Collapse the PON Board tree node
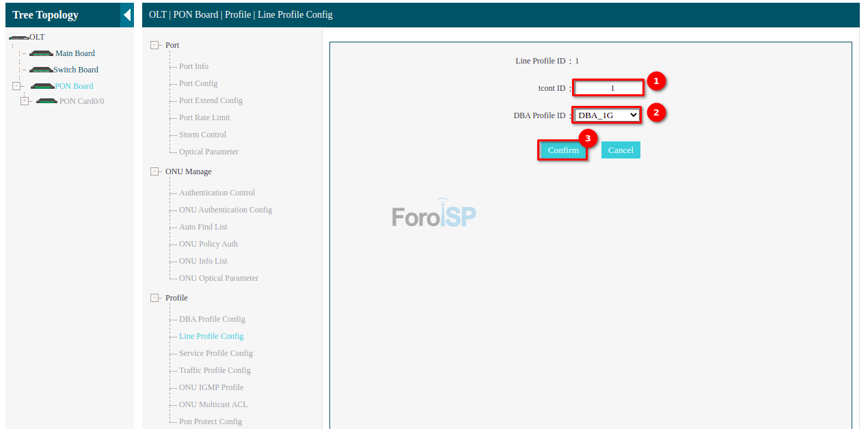Screen dimensions: 868x429 [16, 86]
